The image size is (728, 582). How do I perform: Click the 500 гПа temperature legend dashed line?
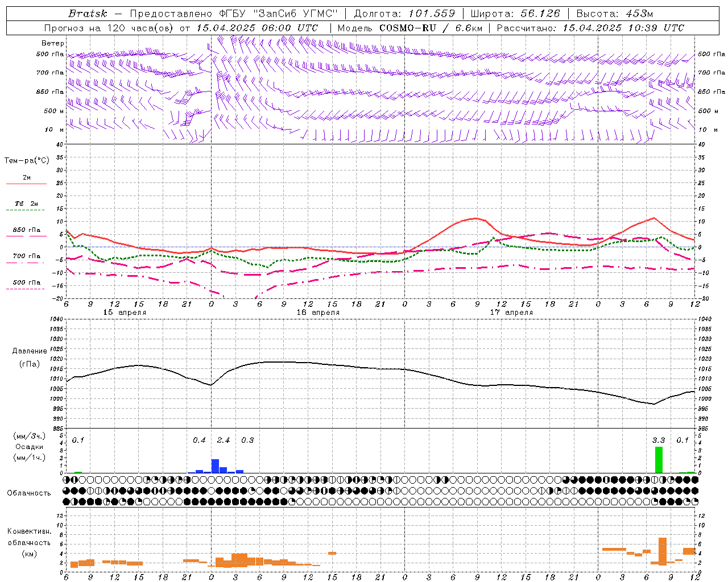pos(25,289)
